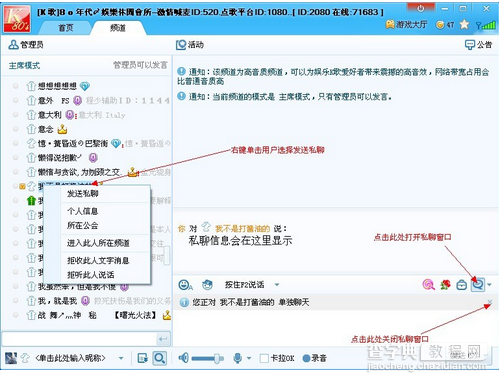Click the K 80's channel logo
The image size is (499, 373).
pos(17,19)
